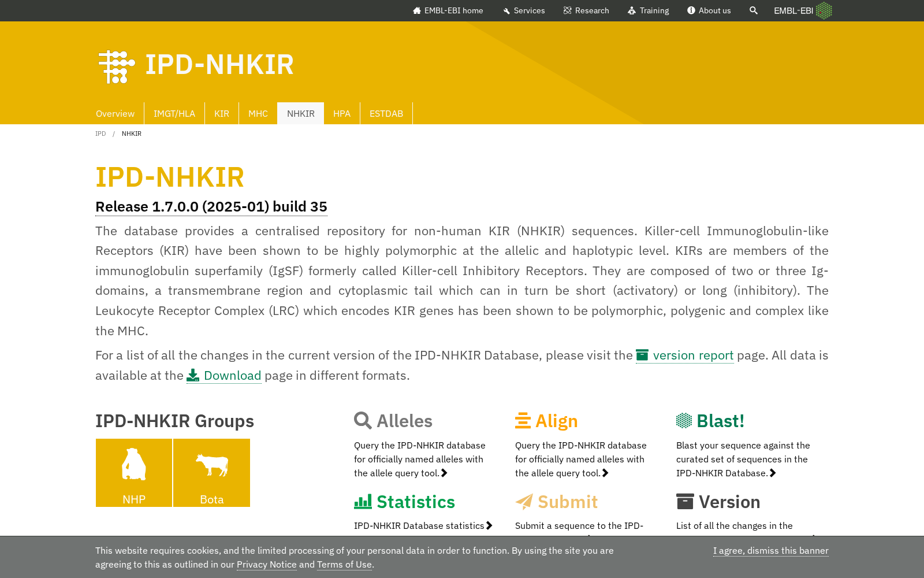Viewport: 924px width, 578px height.
Task: Open the ESTDAB tab
Action: pos(386,113)
